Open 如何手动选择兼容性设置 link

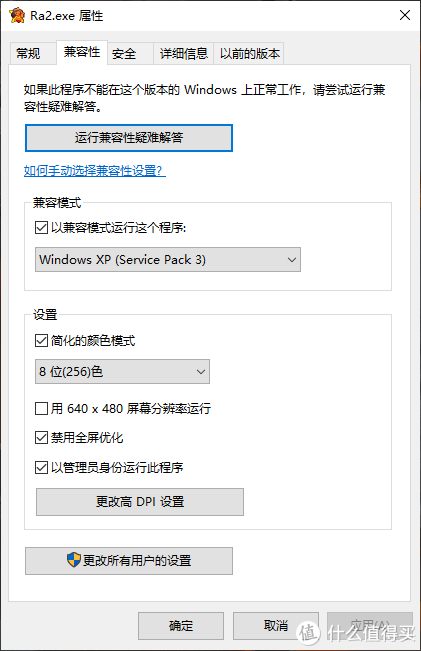(x=95, y=171)
